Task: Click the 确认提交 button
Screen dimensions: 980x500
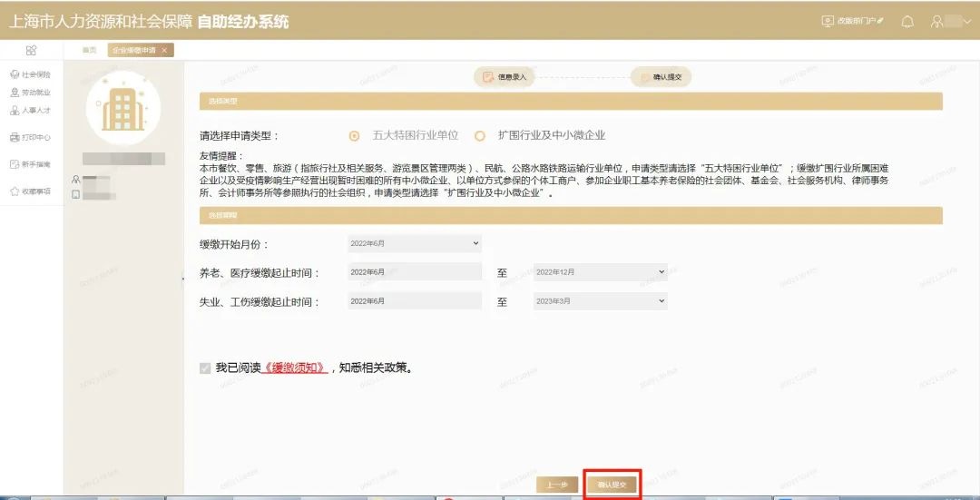Action: pyautogui.click(x=612, y=485)
